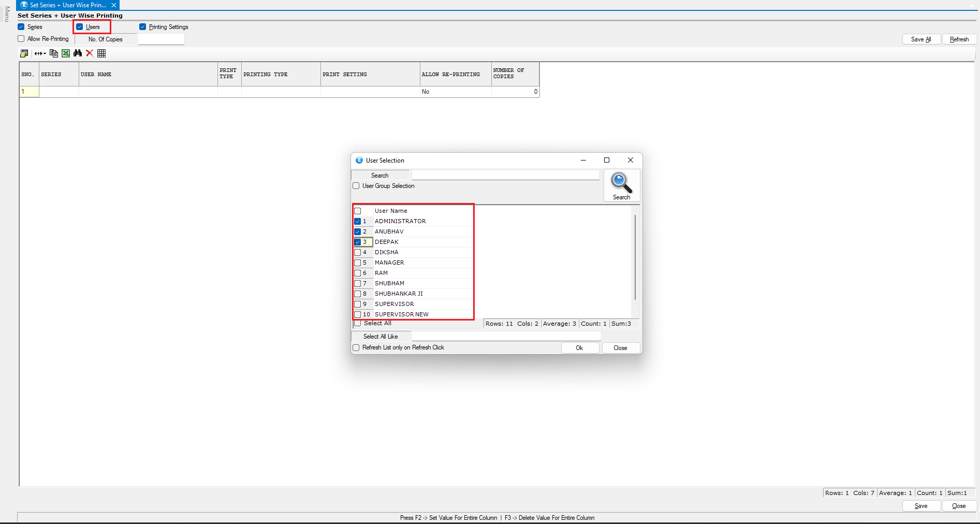Click the binoculars find icon
980x524 pixels.
[78, 53]
